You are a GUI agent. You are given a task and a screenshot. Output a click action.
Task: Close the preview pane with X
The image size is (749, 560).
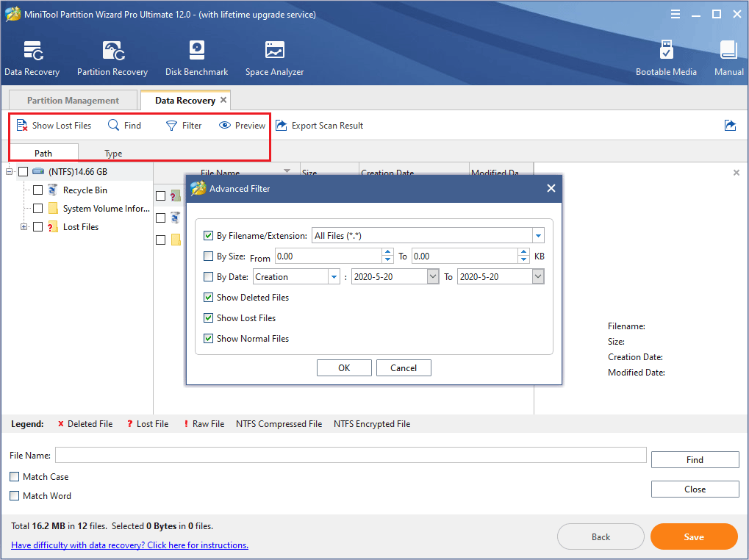(x=736, y=173)
